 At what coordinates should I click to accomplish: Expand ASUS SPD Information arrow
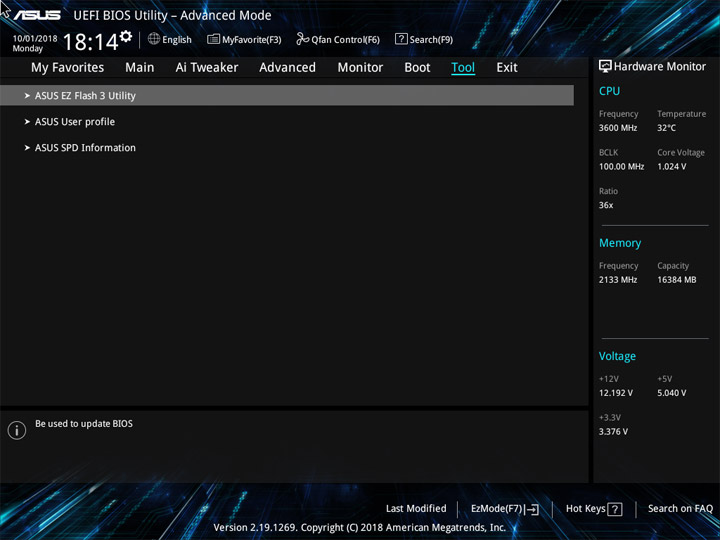[27, 147]
